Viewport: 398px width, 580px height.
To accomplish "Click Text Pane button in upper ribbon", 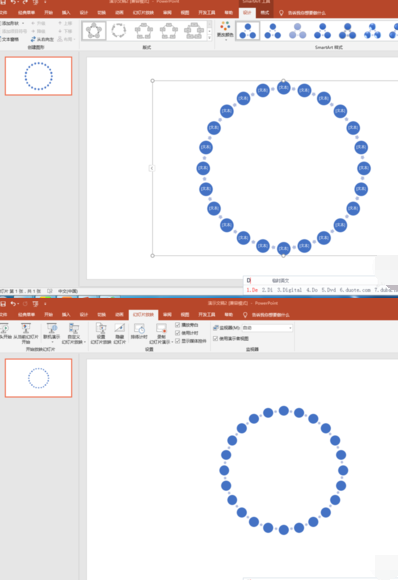I will pyautogui.click(x=10, y=39).
